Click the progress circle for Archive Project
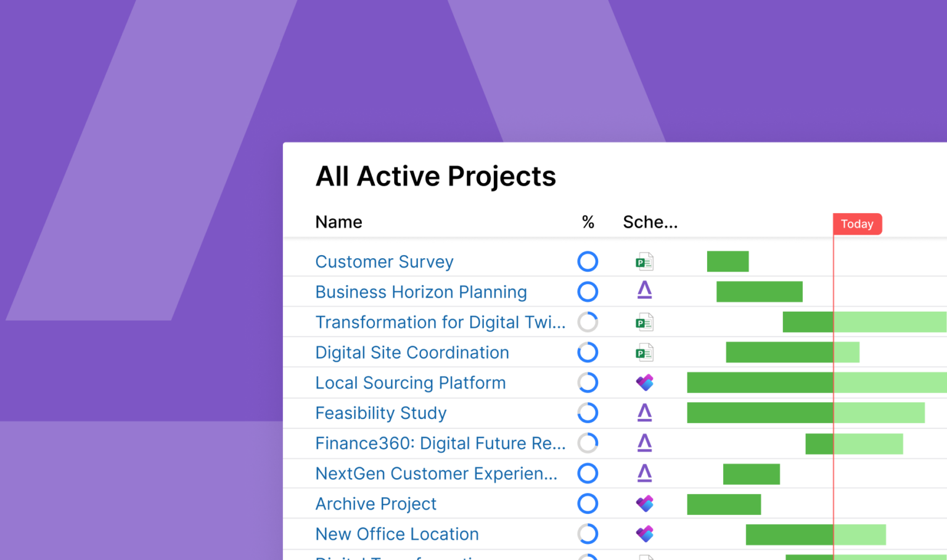This screenshot has height=560, width=947. coord(588,503)
